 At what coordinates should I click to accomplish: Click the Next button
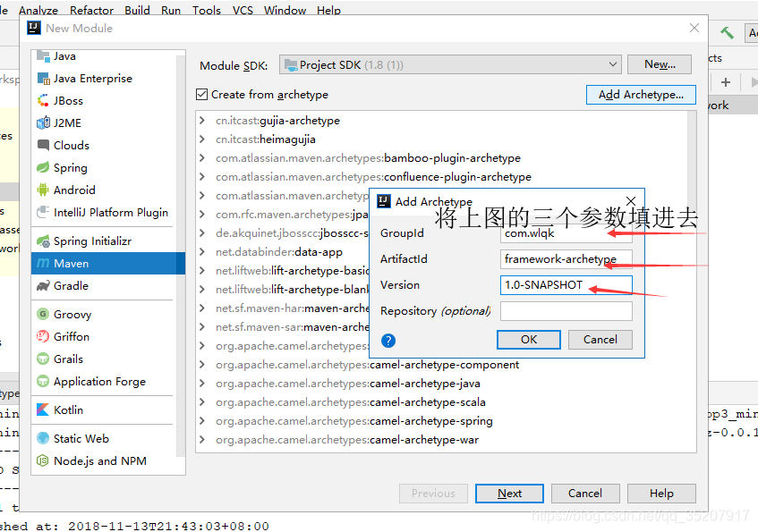[x=509, y=494]
